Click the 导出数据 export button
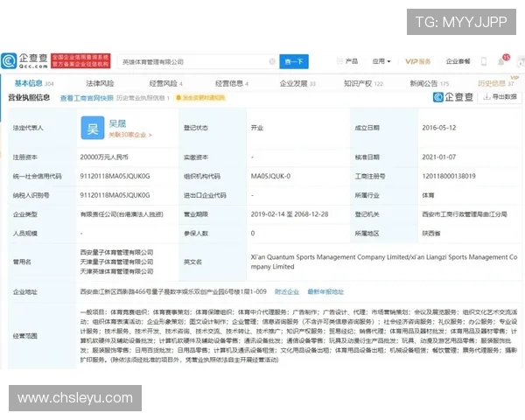Screen dimensions: 525x420 (x=500, y=97)
